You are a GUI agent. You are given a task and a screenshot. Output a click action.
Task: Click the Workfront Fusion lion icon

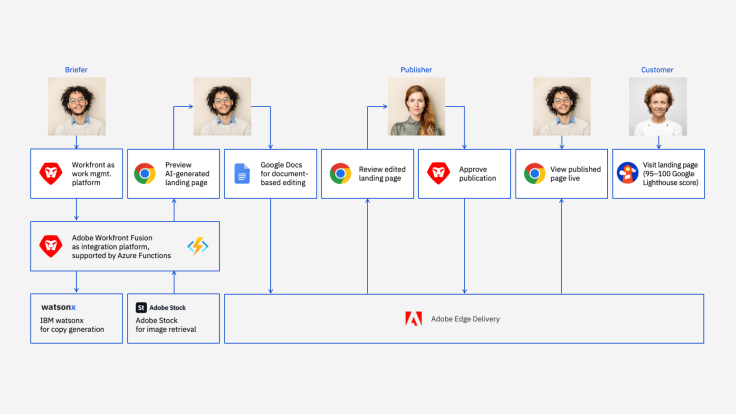pos(51,246)
